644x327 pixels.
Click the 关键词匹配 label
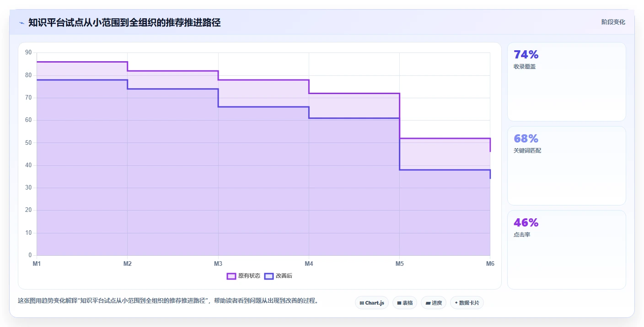click(x=527, y=151)
